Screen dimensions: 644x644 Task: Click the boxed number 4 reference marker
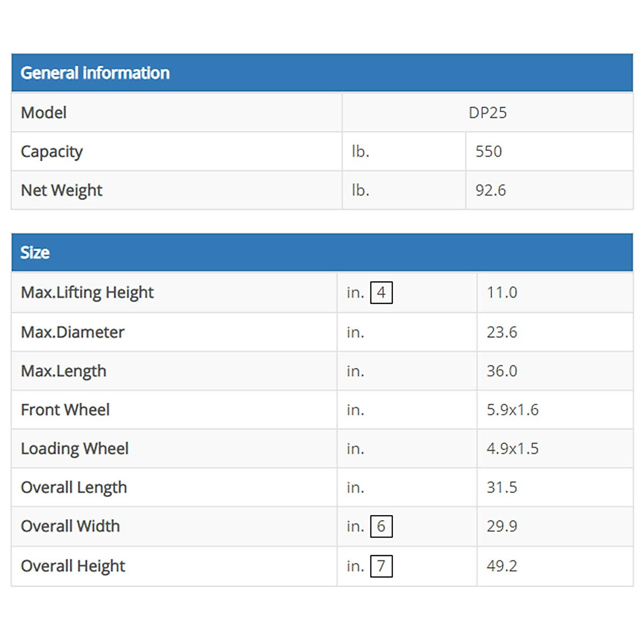pos(381,292)
